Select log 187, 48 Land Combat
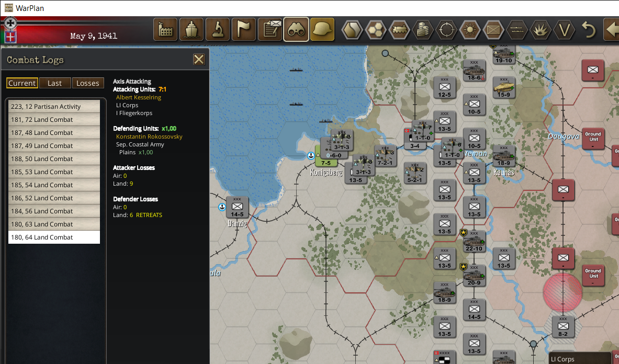619x364 pixels. pyautogui.click(x=54, y=132)
